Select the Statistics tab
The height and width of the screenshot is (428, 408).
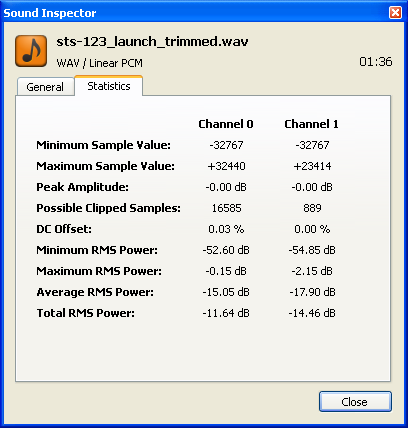pyautogui.click(x=109, y=86)
